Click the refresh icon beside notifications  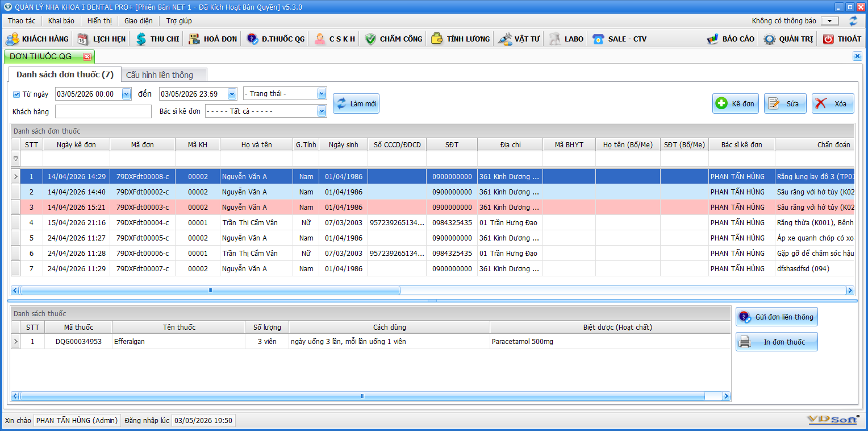pyautogui.click(x=853, y=21)
